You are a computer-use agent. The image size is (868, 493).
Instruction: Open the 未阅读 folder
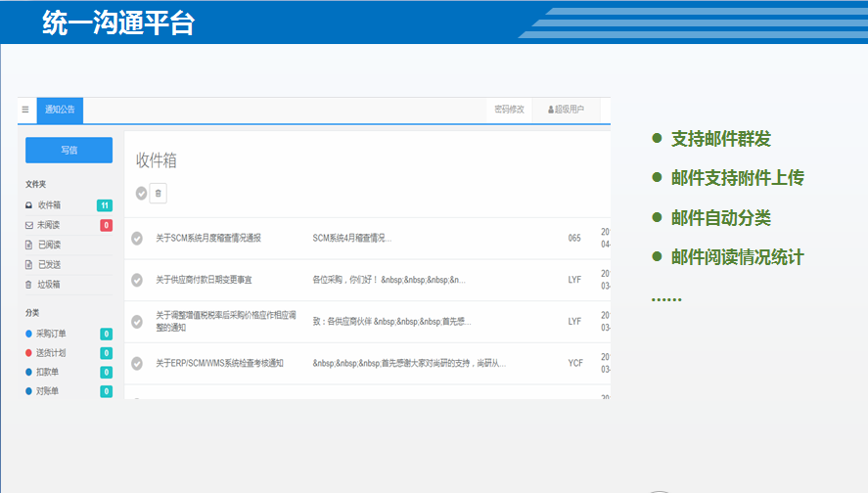click(x=49, y=225)
